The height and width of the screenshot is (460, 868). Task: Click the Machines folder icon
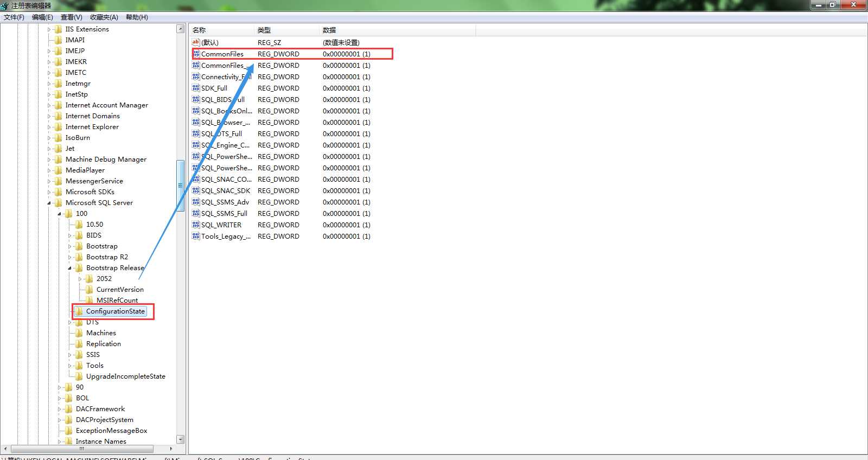pos(79,333)
